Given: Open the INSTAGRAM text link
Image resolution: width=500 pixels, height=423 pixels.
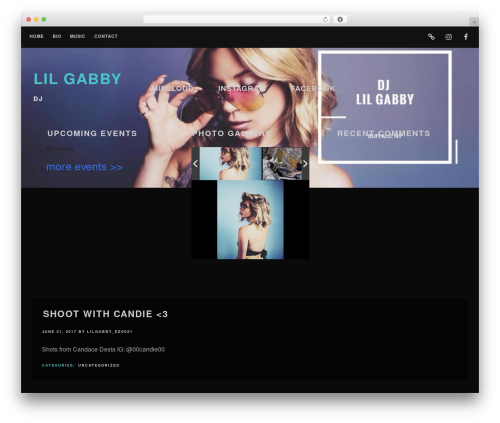Looking at the screenshot, I should tap(241, 88).
